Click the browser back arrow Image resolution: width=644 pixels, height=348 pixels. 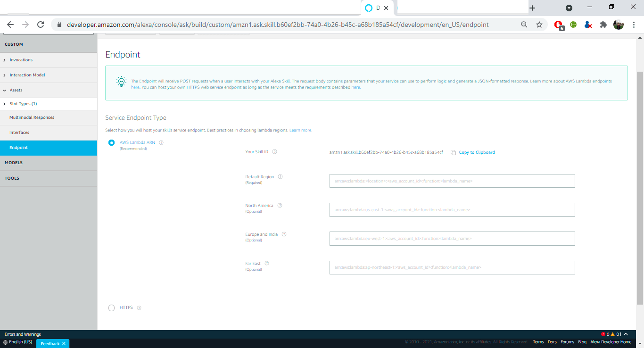(10, 25)
